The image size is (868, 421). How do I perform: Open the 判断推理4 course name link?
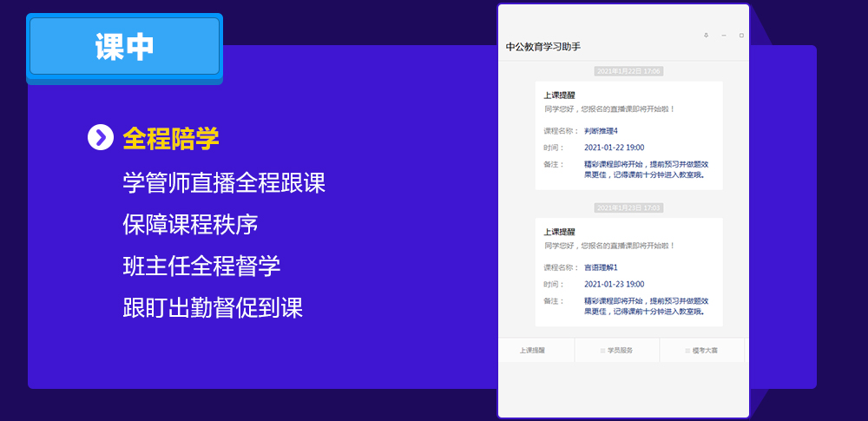601,130
